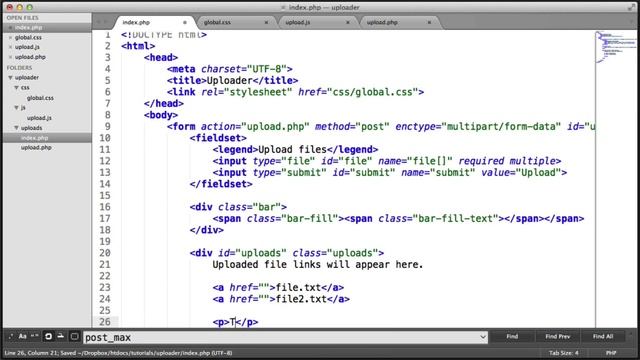The image size is (640, 360).
Task: Close the upload.php tab
Action: pyautogui.click(x=429, y=22)
